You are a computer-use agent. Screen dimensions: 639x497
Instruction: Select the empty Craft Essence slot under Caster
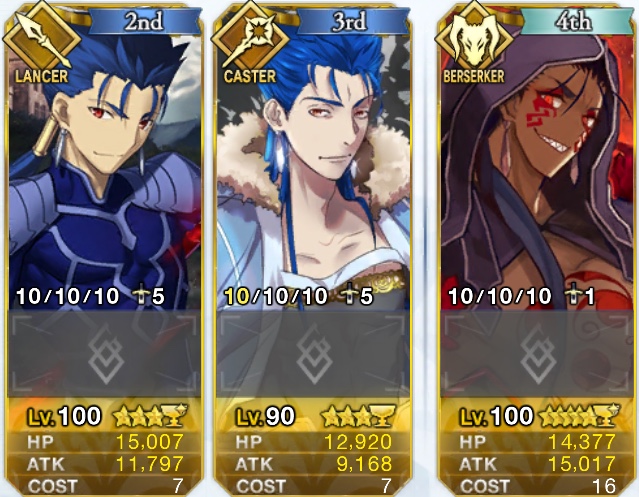[x=313, y=353]
